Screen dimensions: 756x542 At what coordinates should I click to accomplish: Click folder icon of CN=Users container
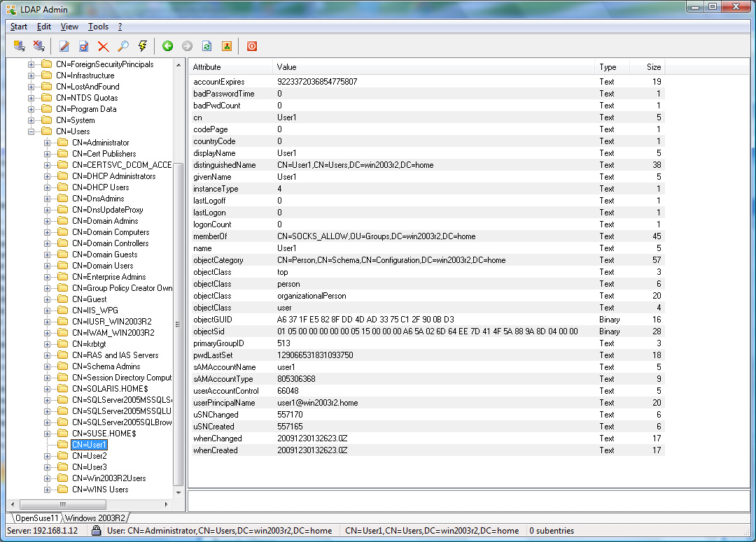click(47, 131)
